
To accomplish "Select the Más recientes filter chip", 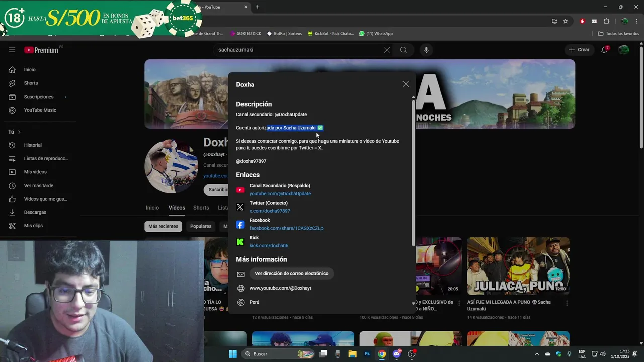I will click(x=163, y=226).
